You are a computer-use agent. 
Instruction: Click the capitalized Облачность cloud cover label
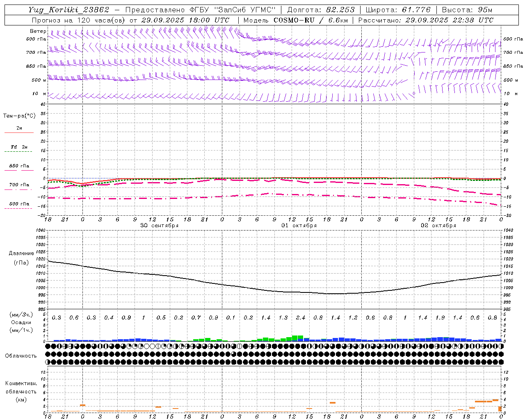tap(21, 356)
